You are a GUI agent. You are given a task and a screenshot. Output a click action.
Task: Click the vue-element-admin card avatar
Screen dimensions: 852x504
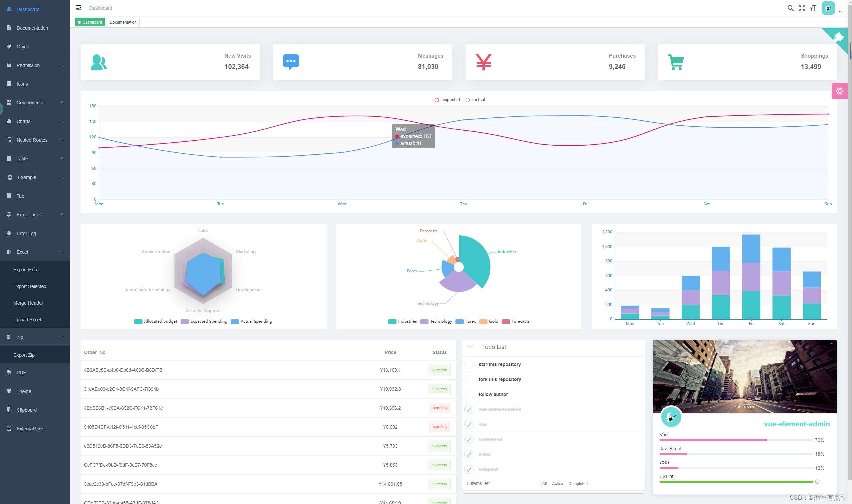671,417
